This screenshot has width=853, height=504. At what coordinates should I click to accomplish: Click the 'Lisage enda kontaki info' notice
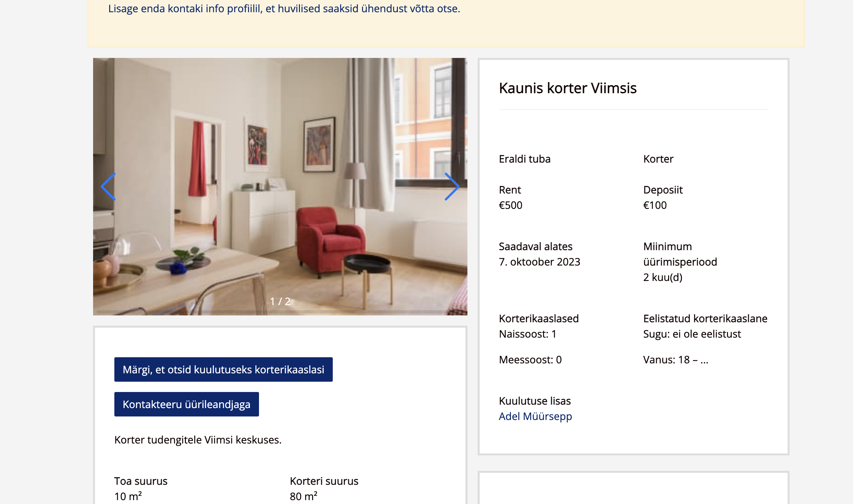(x=284, y=8)
